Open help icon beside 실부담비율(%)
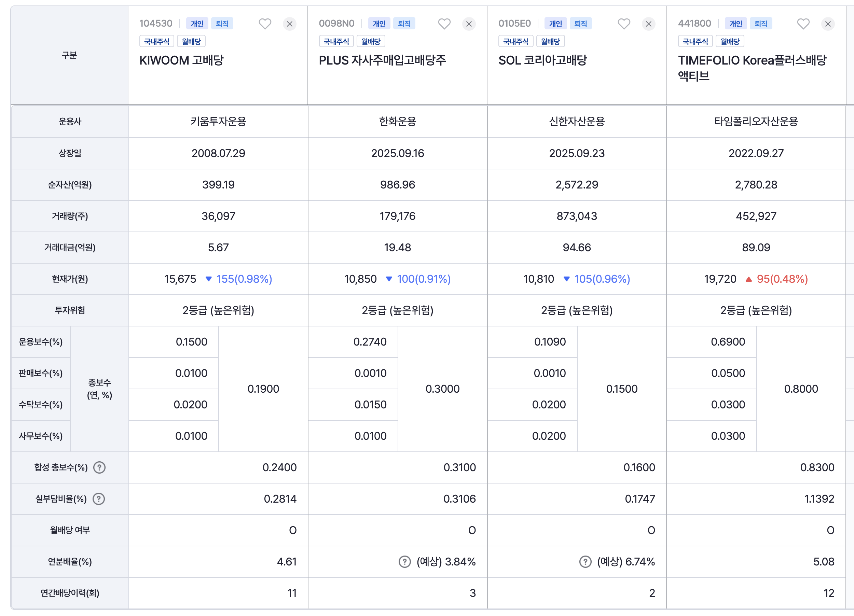Viewport: 854px width, 616px height. pos(99,499)
